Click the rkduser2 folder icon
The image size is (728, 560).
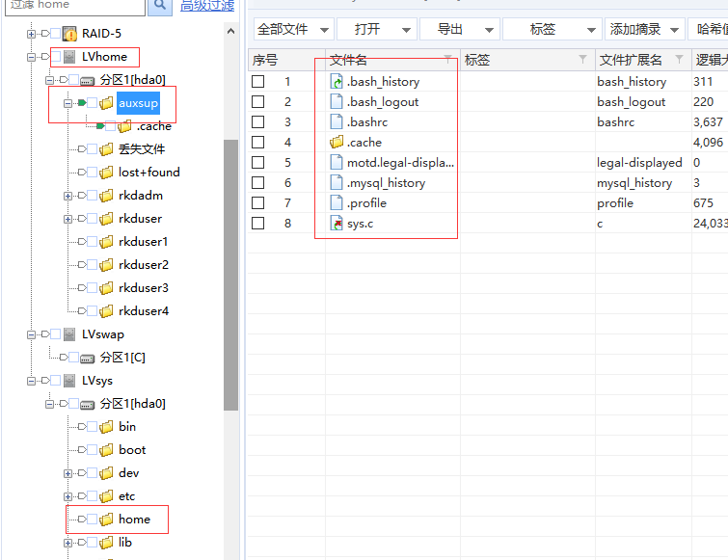(106, 265)
